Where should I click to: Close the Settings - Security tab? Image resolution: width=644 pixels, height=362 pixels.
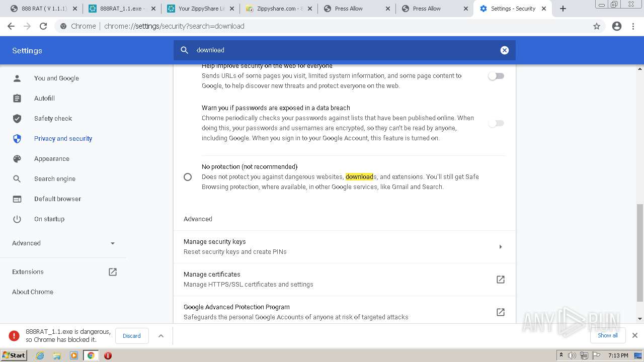point(543,9)
